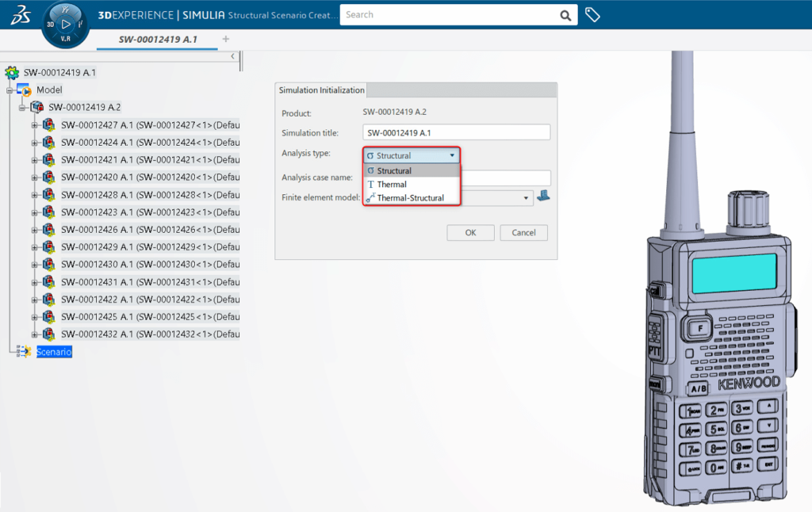The height and width of the screenshot is (512, 812).
Task: Click the part icon of SW-00012426 A.1
Action: pyautogui.click(x=48, y=229)
